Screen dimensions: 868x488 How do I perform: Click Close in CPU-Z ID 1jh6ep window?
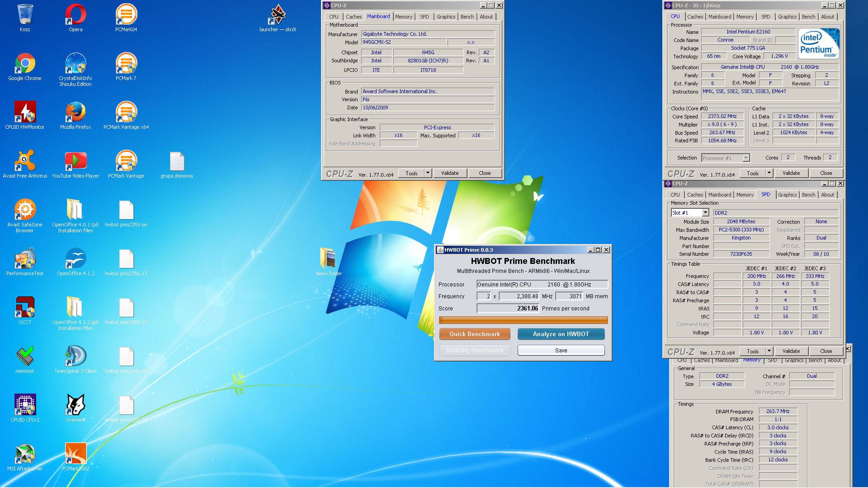[x=826, y=173]
